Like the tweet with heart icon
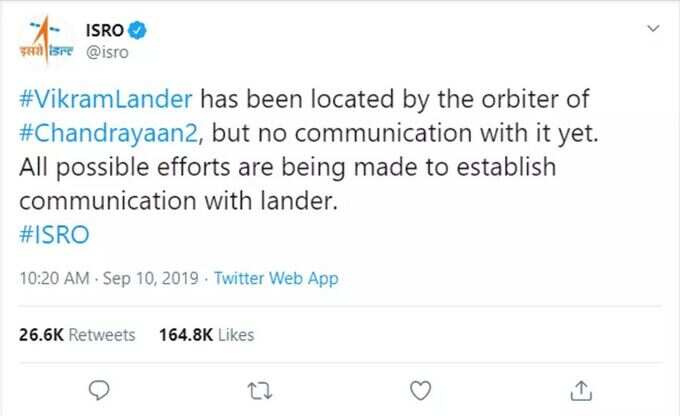 [x=421, y=390]
